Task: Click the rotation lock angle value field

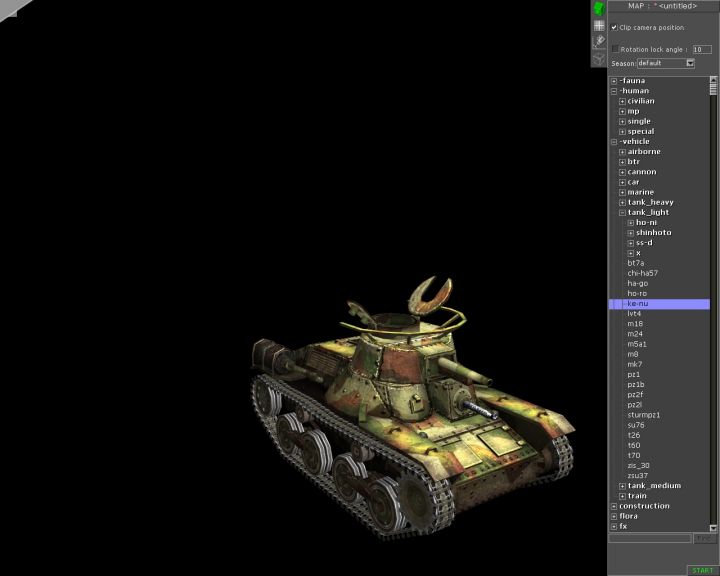Action: click(702, 48)
